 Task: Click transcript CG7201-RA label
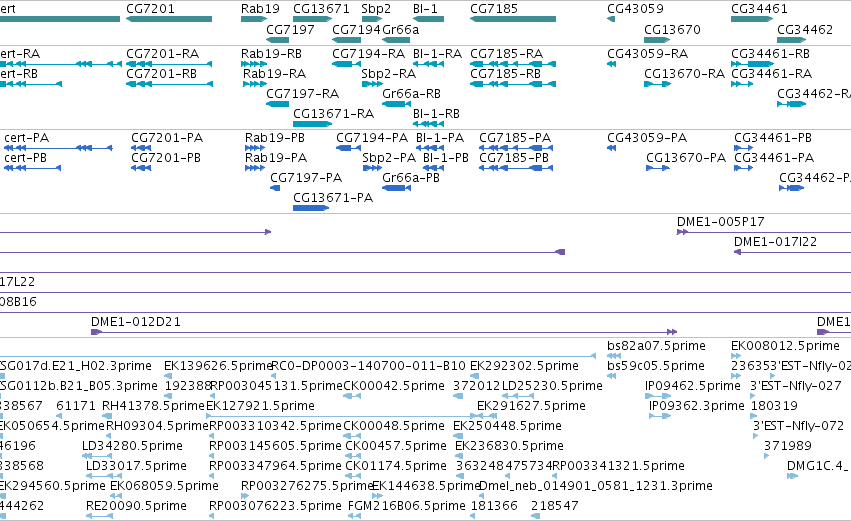click(x=162, y=54)
